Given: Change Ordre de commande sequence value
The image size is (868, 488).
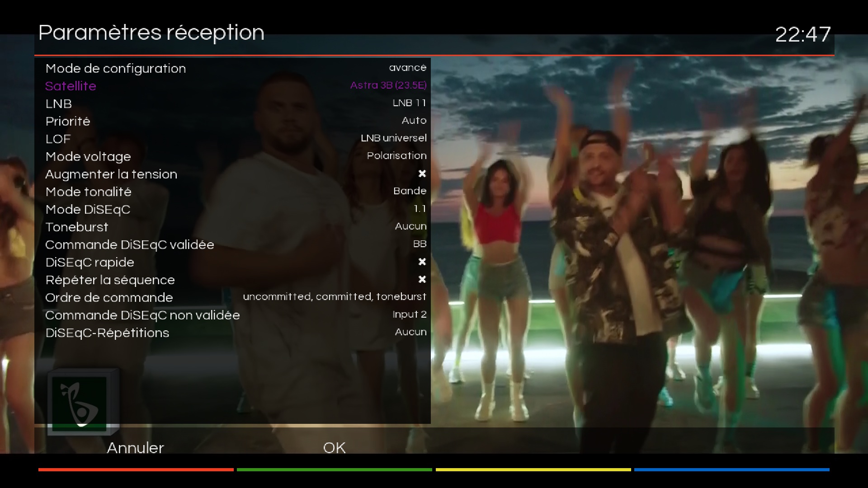Looking at the screenshot, I should point(335,297).
